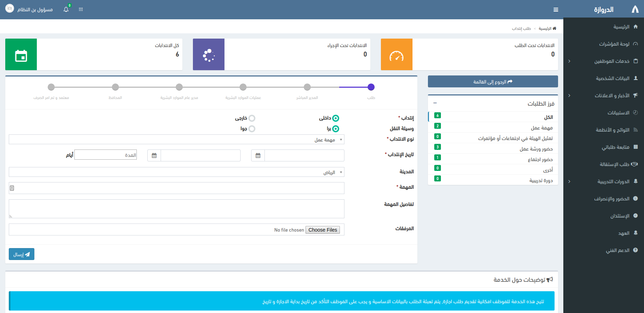Open الدعم الفني sidebar item

[617, 250]
